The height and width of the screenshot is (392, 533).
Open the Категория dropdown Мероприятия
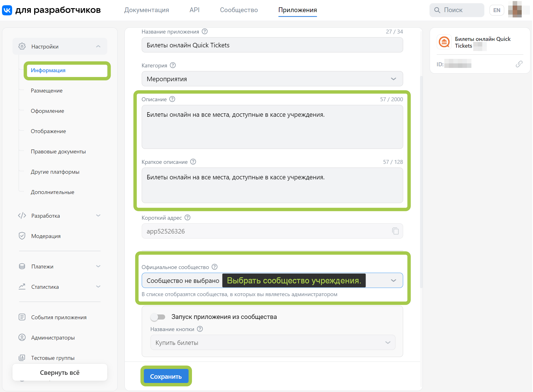272,79
